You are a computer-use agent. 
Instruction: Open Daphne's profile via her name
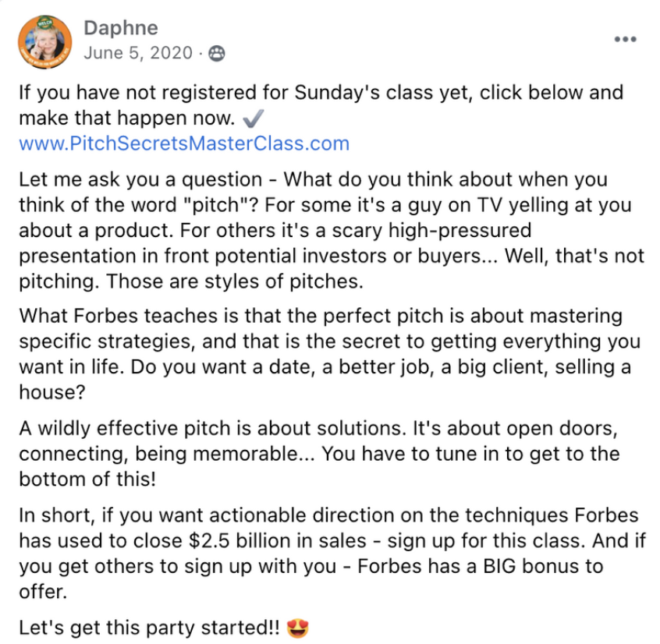tap(121, 28)
